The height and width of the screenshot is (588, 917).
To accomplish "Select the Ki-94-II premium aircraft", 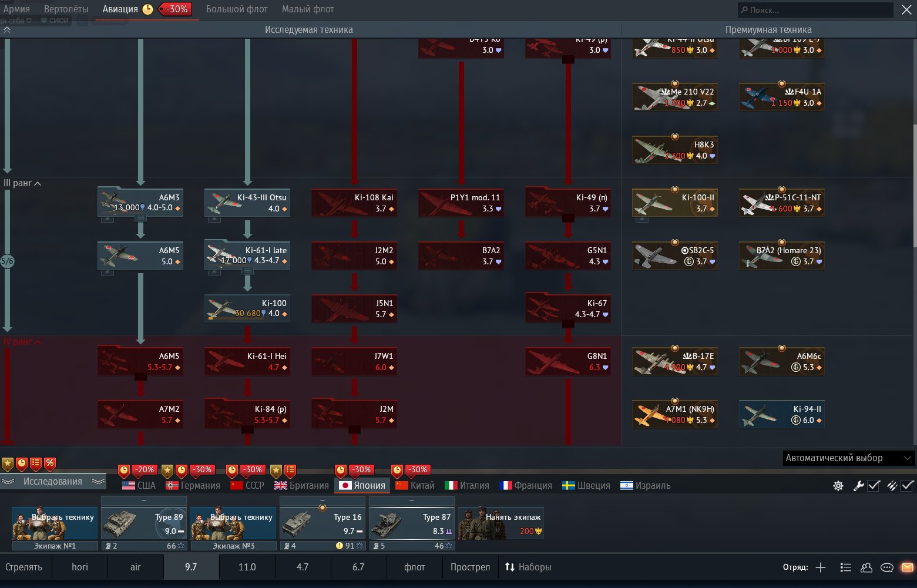I will tap(782, 414).
